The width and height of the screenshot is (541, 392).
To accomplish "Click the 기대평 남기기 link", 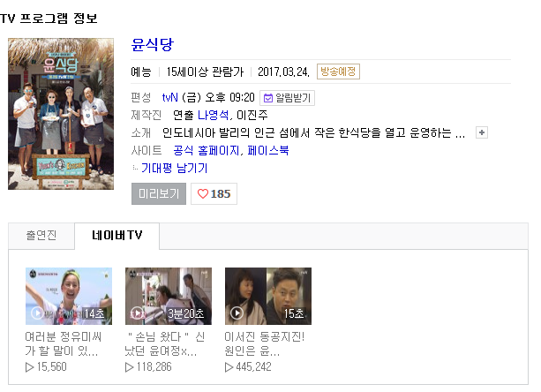I will tap(174, 168).
